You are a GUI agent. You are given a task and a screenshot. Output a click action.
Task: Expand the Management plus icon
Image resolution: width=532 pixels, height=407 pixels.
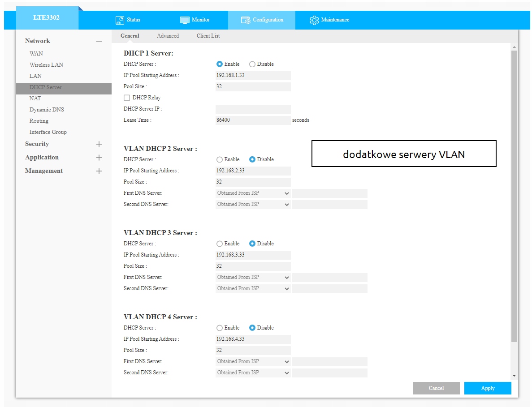click(x=99, y=171)
